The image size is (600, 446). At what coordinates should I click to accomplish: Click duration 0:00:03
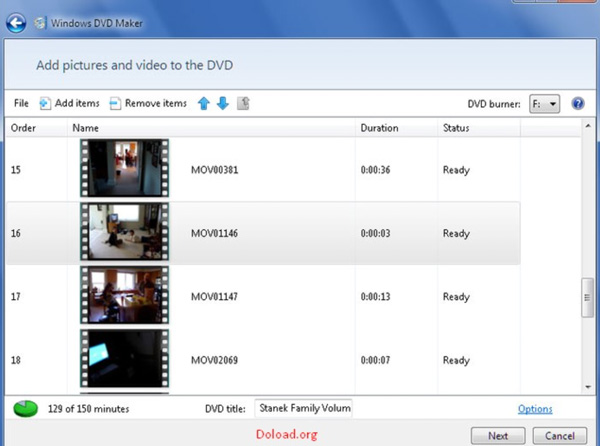point(375,233)
